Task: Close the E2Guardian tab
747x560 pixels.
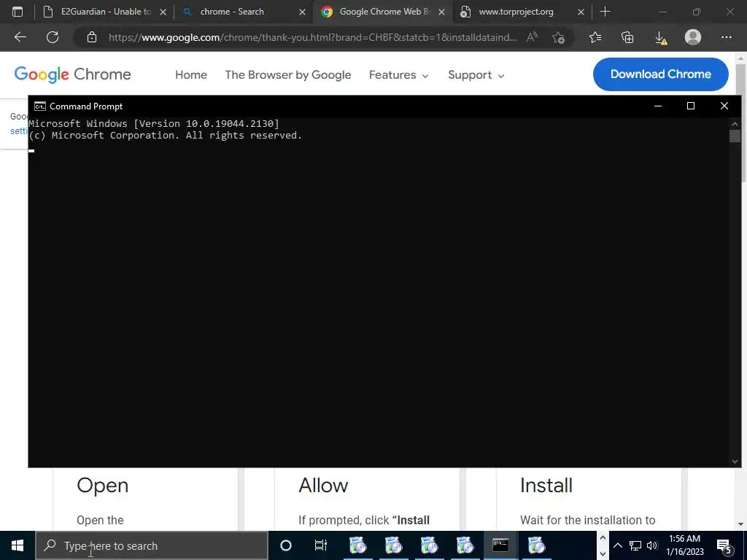Action: (x=163, y=12)
